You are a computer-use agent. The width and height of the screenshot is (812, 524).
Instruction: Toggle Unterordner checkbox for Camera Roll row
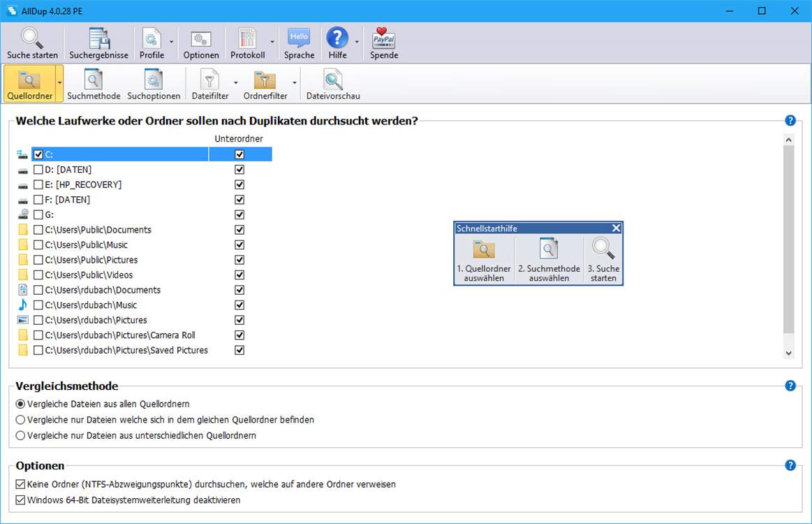pos(239,335)
